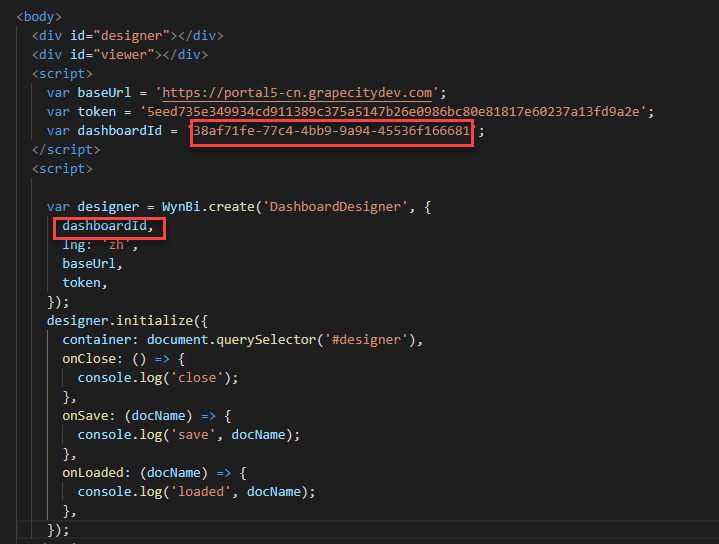719x544 pixels.
Task: Click the opening body tag
Action: 39,17
